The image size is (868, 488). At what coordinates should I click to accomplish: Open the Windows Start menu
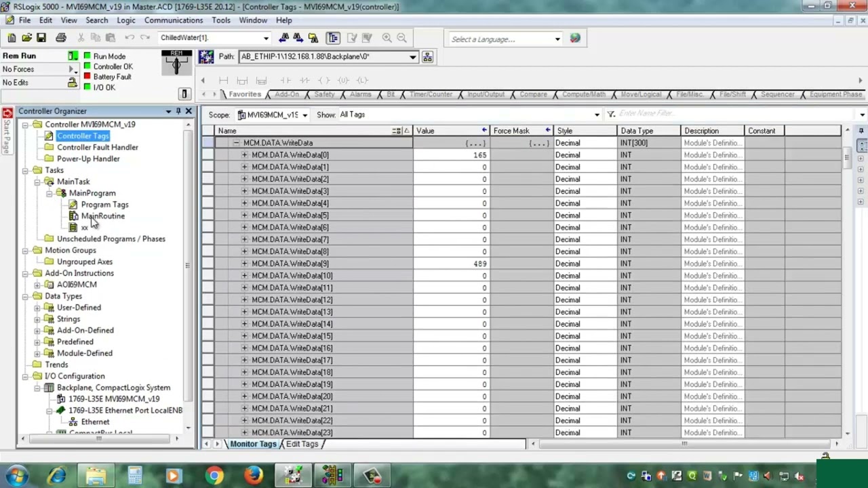coord(16,476)
